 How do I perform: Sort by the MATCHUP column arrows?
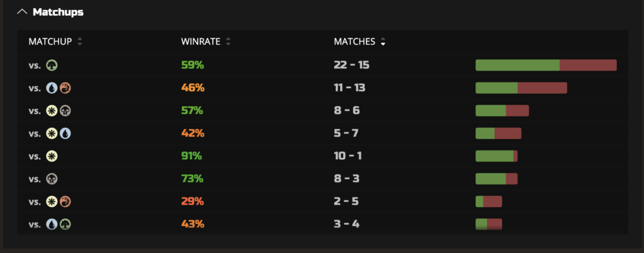[x=80, y=42]
